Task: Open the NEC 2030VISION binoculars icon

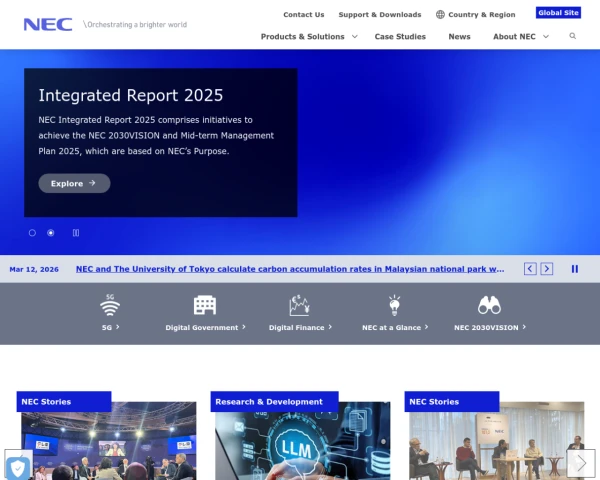Action: tap(489, 305)
